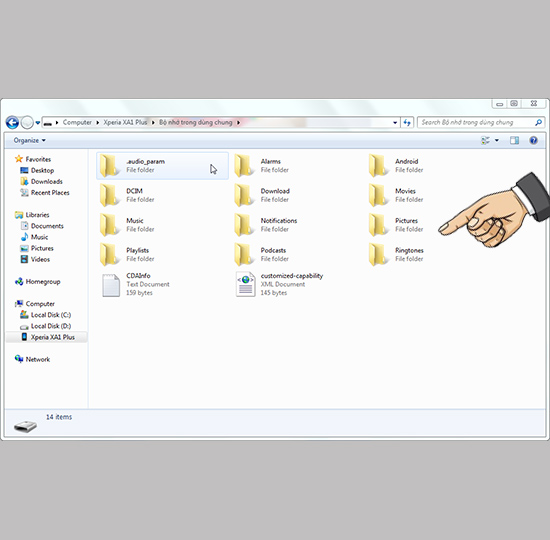550x540 pixels.
Task: Select the Download folder icon
Action: [x=243, y=195]
